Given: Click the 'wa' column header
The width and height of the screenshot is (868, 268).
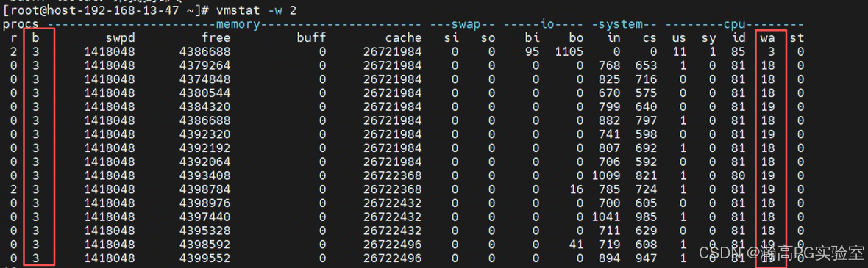Looking at the screenshot, I should [x=767, y=38].
